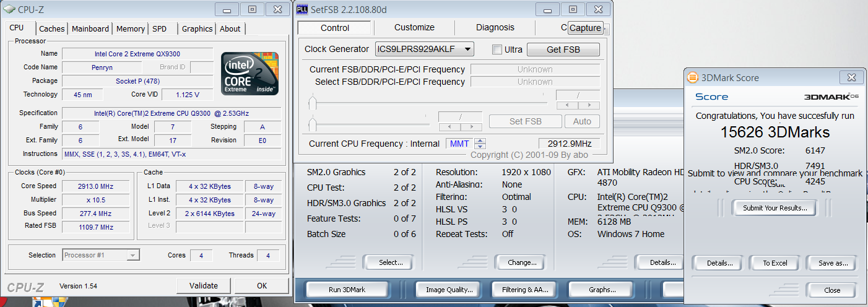Click the Intel Core 2 Extreme logo
Image resolution: width=868 pixels, height=307 pixels.
[x=250, y=73]
